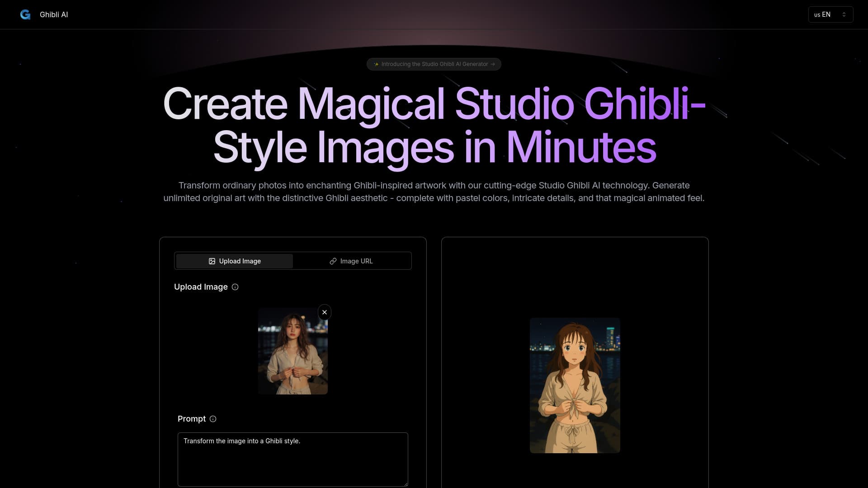Click the Ghibli AI logo icon
868x488 pixels.
(25, 14)
